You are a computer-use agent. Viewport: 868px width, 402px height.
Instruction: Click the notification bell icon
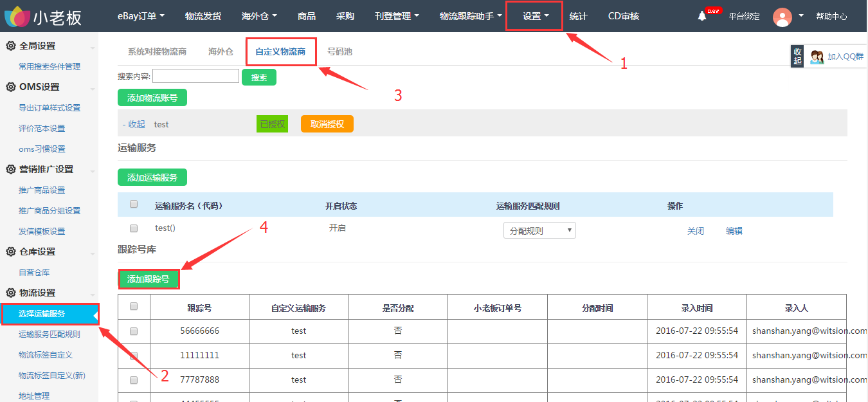[x=702, y=16]
